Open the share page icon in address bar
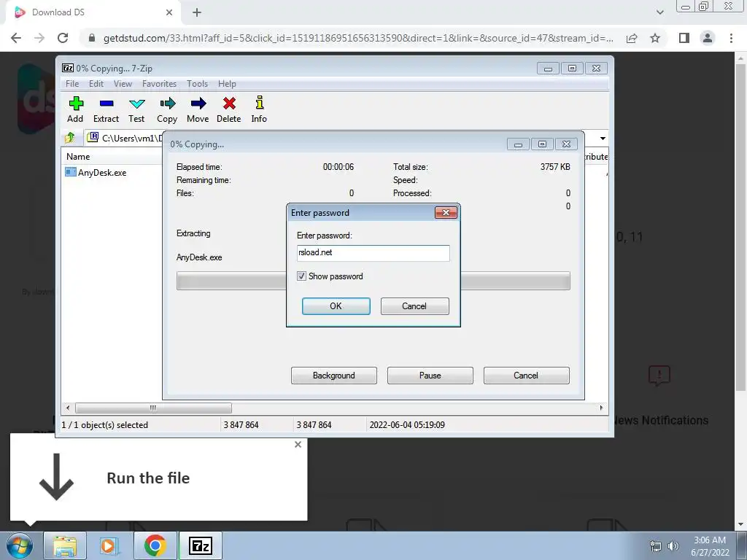The height and width of the screenshot is (560, 747). (x=632, y=38)
